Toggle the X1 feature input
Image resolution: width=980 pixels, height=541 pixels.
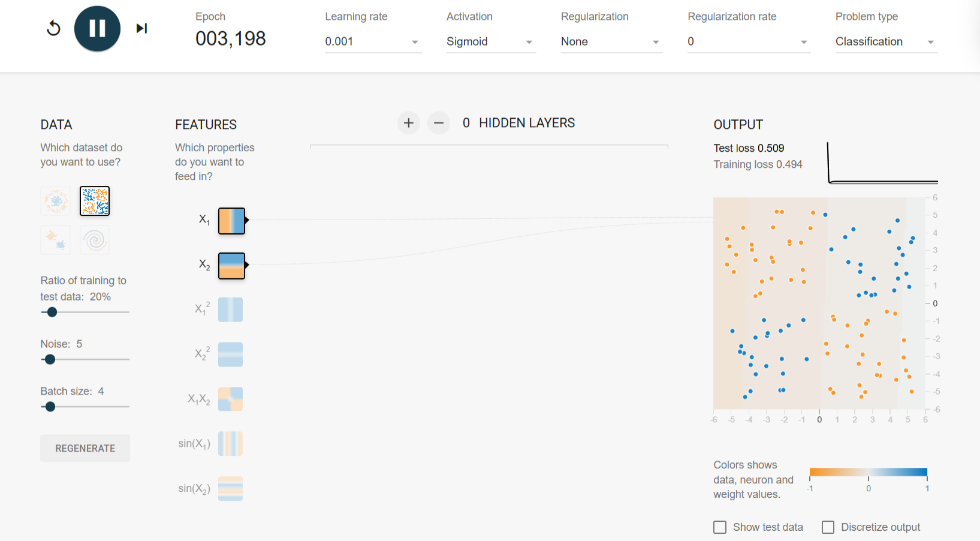231,220
